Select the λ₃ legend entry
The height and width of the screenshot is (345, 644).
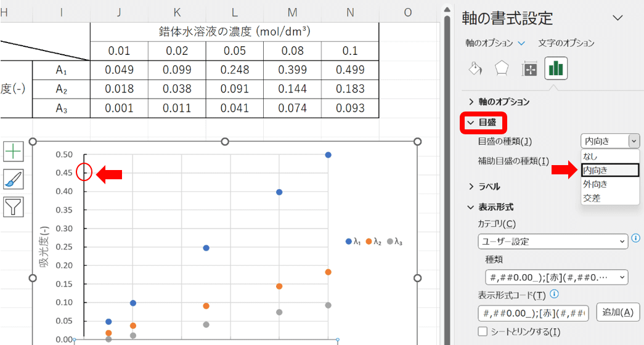394,241
